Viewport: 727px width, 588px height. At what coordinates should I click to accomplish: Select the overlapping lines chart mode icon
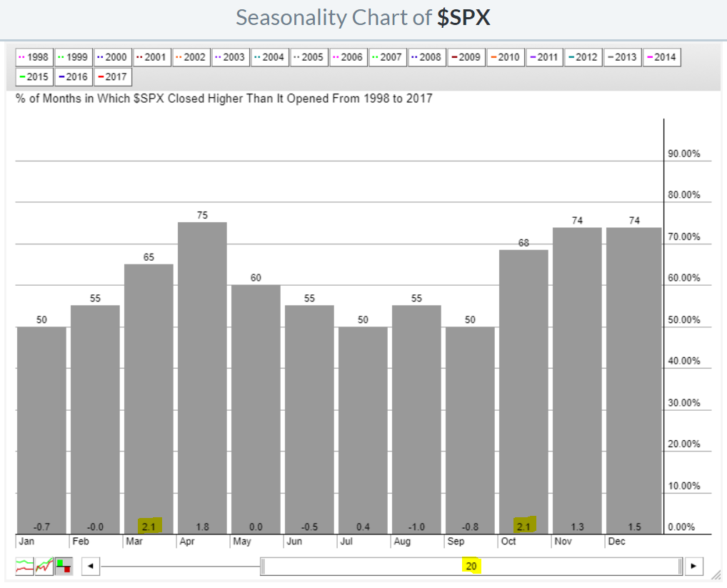click(44, 567)
